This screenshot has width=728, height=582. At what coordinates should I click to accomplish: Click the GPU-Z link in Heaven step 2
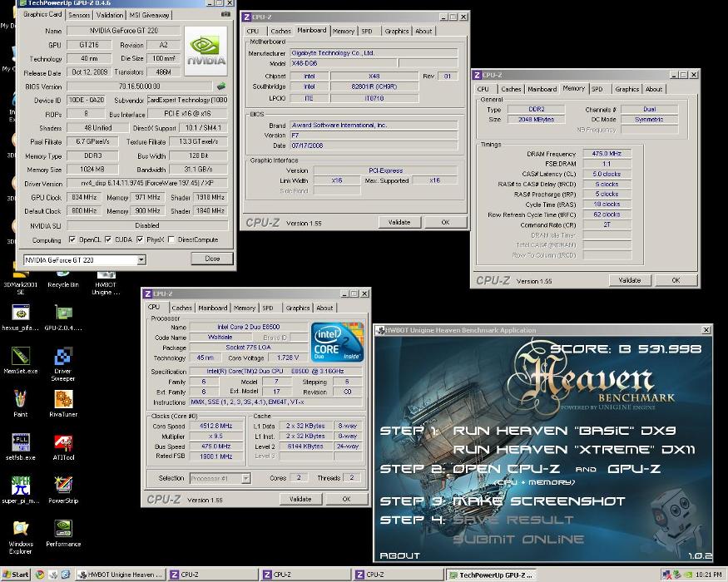pyautogui.click(x=634, y=469)
